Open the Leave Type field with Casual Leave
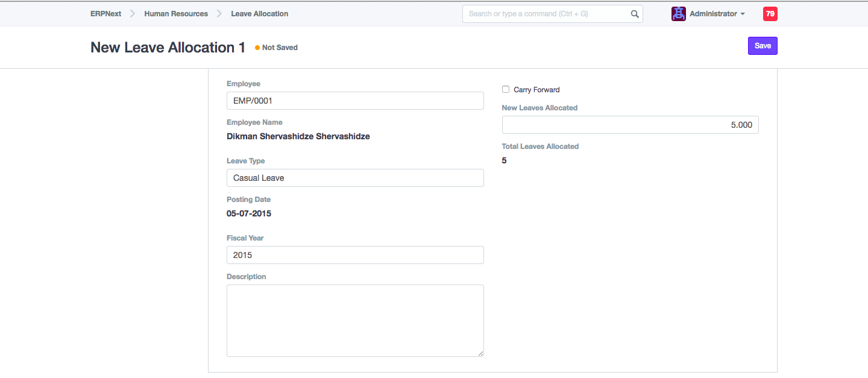 tap(355, 178)
